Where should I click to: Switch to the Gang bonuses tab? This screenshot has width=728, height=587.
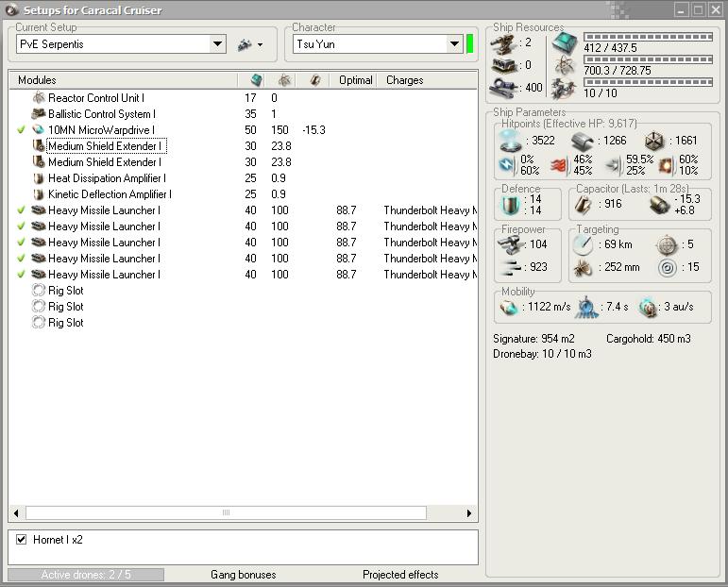[244, 575]
